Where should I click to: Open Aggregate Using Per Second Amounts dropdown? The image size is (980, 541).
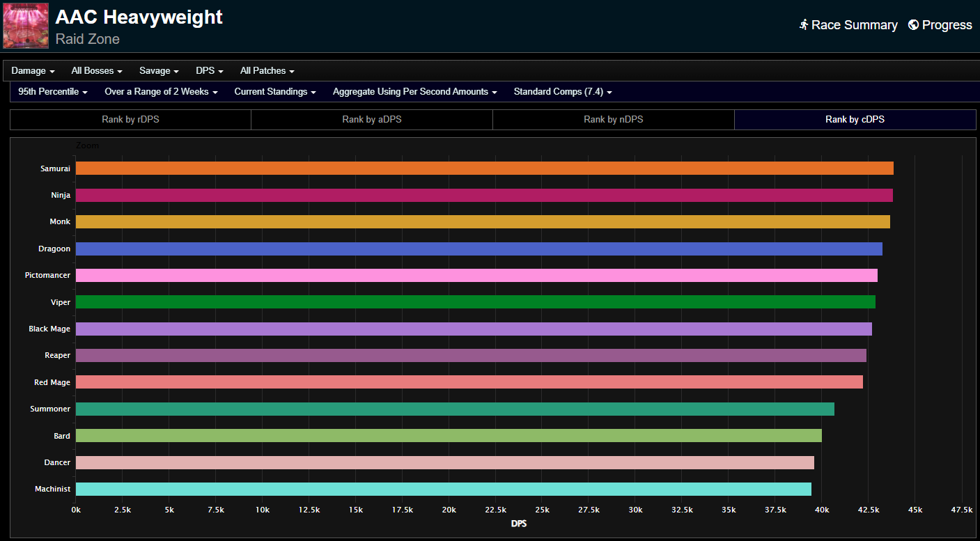414,92
